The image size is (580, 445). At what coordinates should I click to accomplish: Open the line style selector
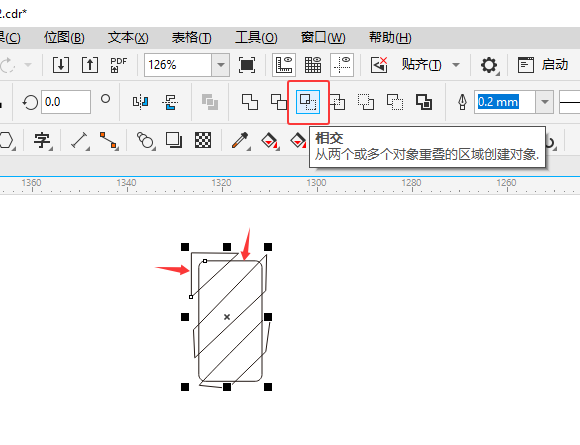pos(569,102)
